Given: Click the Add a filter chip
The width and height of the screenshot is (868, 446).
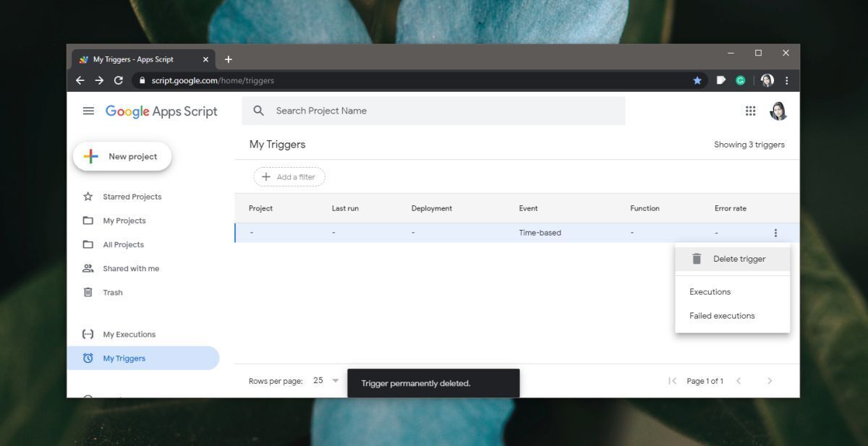Looking at the screenshot, I should (x=289, y=176).
